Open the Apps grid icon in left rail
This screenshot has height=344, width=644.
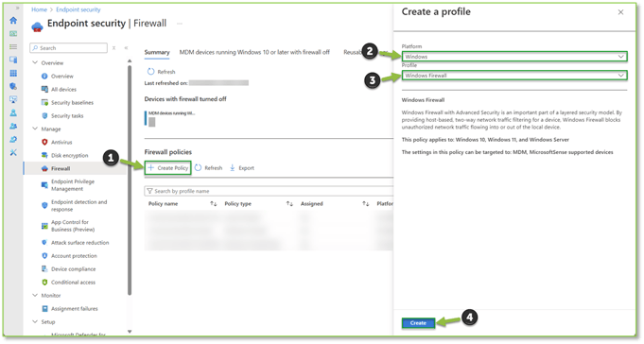(x=13, y=73)
